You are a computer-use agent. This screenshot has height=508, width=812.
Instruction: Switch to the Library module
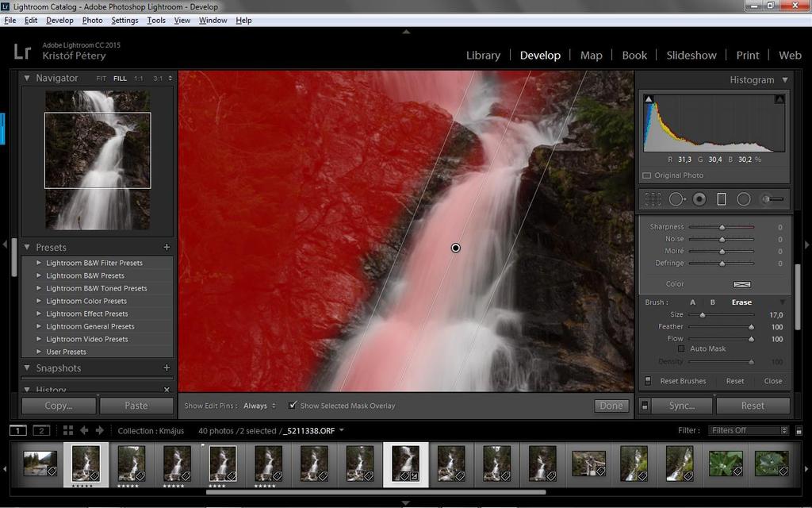pyautogui.click(x=483, y=56)
